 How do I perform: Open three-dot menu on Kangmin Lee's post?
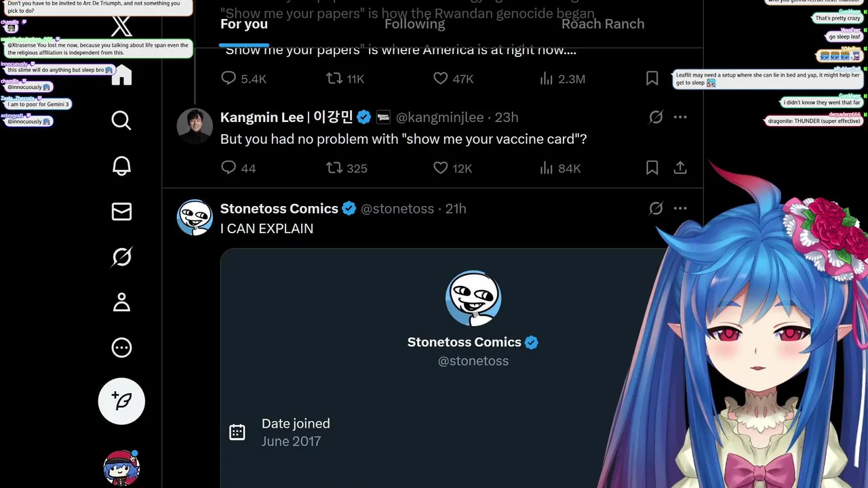680,117
